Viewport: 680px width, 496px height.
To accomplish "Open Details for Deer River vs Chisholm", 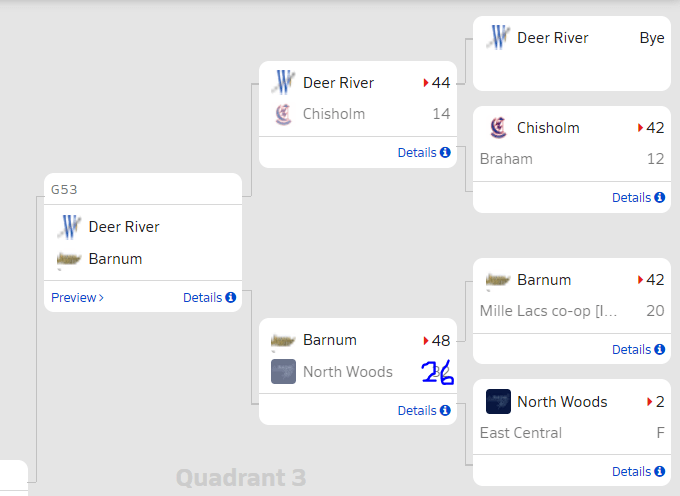I will (423, 153).
